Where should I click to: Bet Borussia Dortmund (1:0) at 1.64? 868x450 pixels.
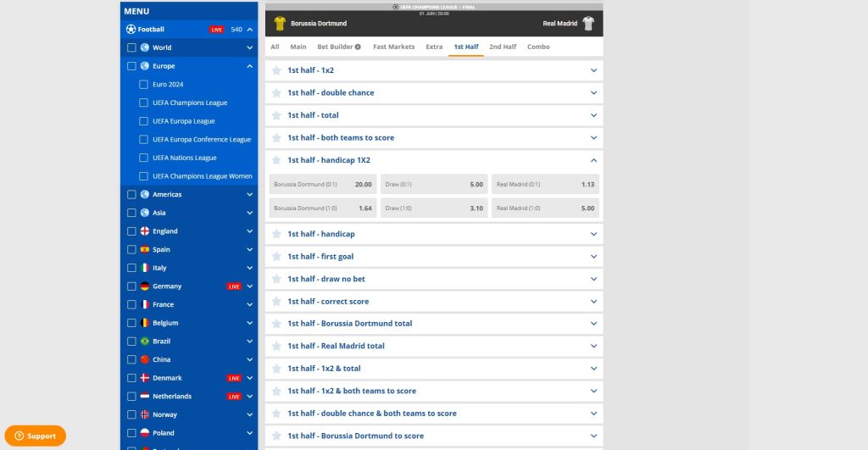tap(323, 208)
